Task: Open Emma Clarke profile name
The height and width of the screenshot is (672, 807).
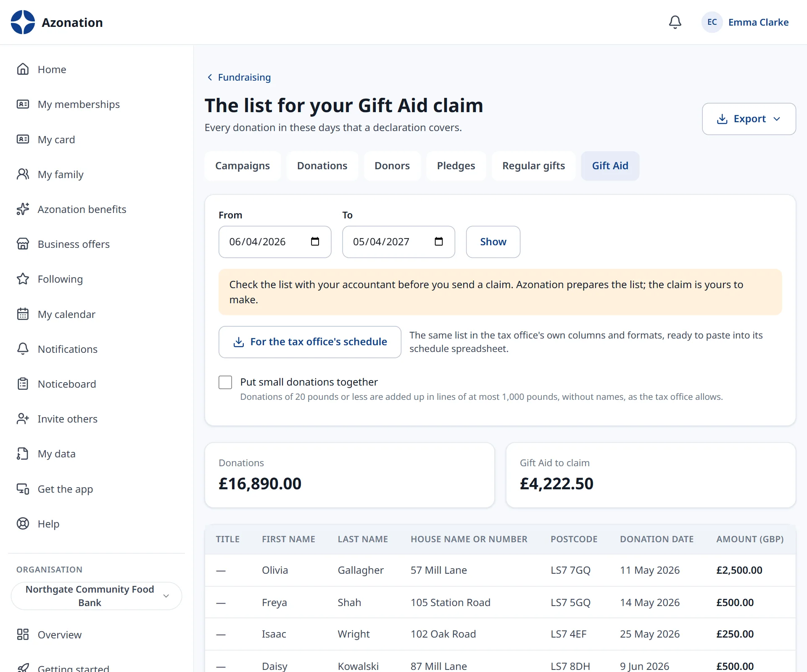Action: [758, 22]
